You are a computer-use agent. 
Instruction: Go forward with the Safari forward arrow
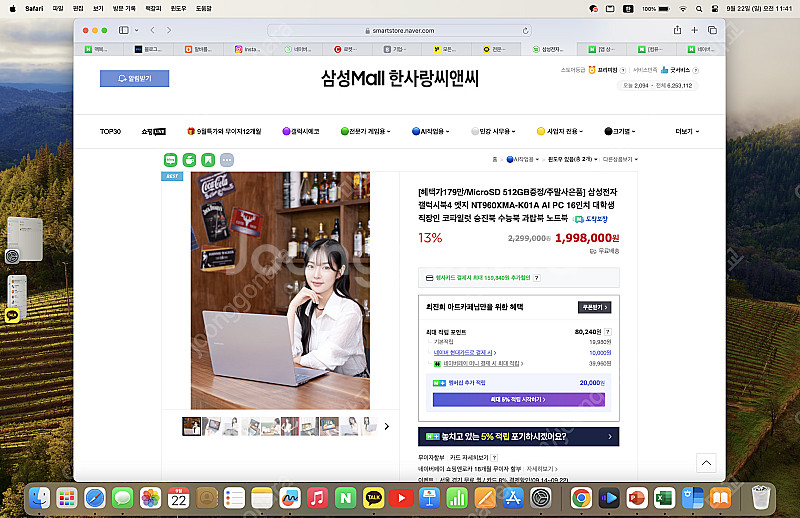[169, 30]
